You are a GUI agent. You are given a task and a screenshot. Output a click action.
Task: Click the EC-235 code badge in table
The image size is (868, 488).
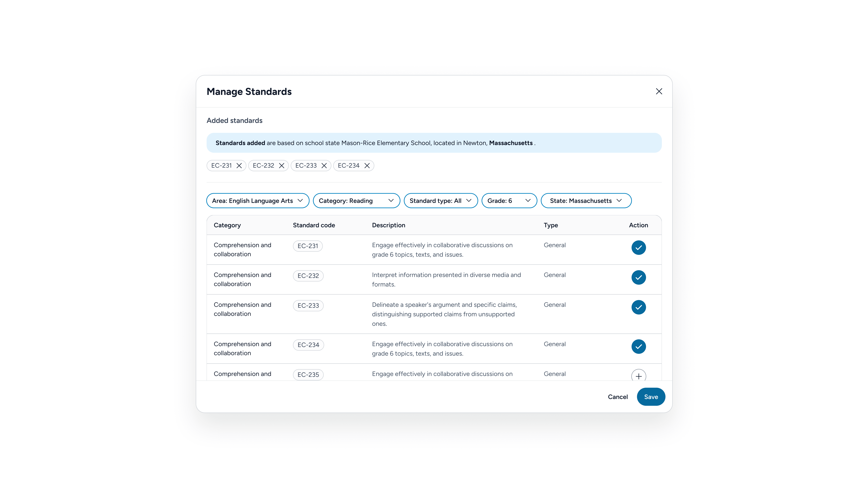[308, 374]
